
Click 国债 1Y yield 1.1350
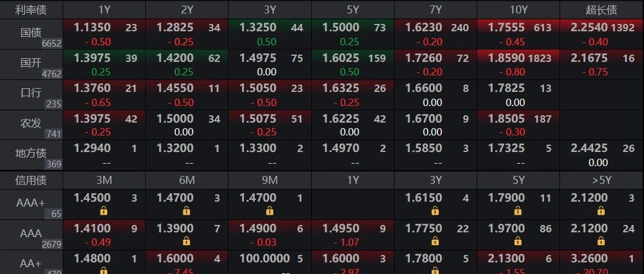pos(92,28)
